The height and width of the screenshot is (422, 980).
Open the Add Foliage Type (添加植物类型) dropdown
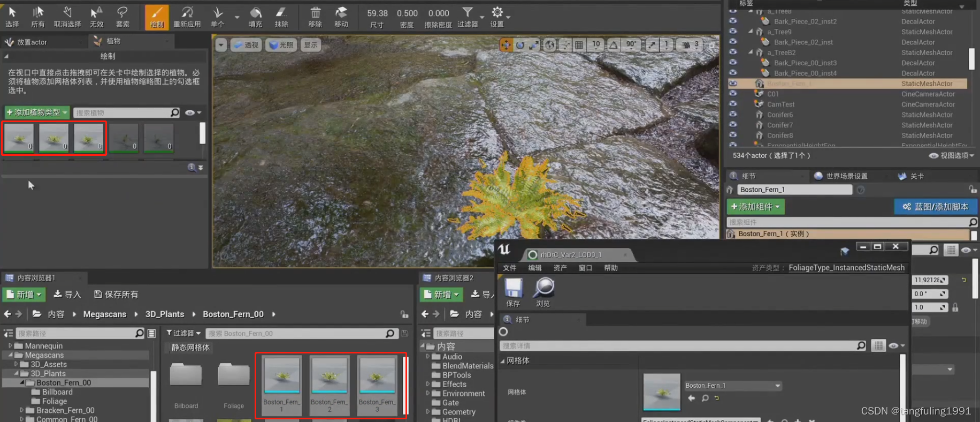37,112
